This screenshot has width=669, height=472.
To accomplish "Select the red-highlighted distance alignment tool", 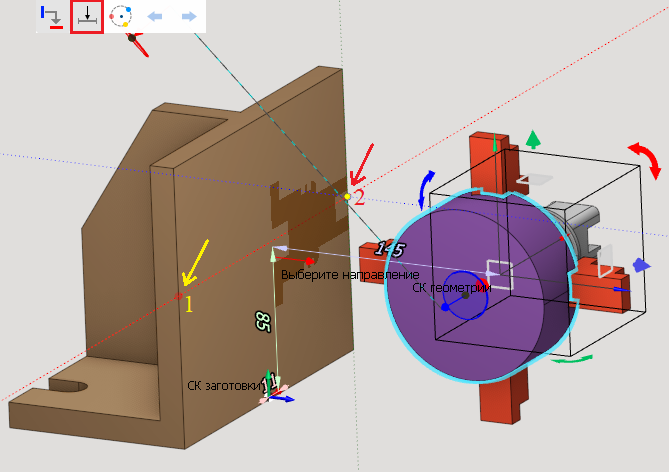I will [x=87, y=17].
